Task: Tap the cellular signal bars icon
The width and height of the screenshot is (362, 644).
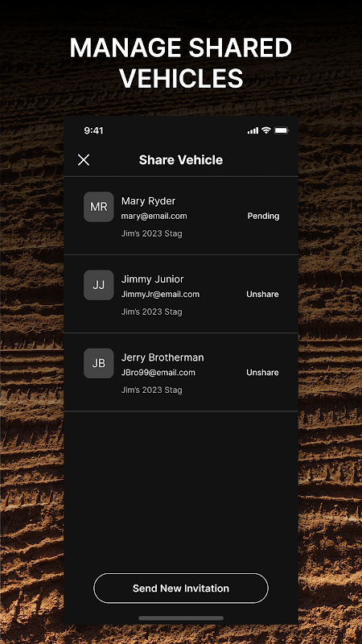Action: pos(253,130)
